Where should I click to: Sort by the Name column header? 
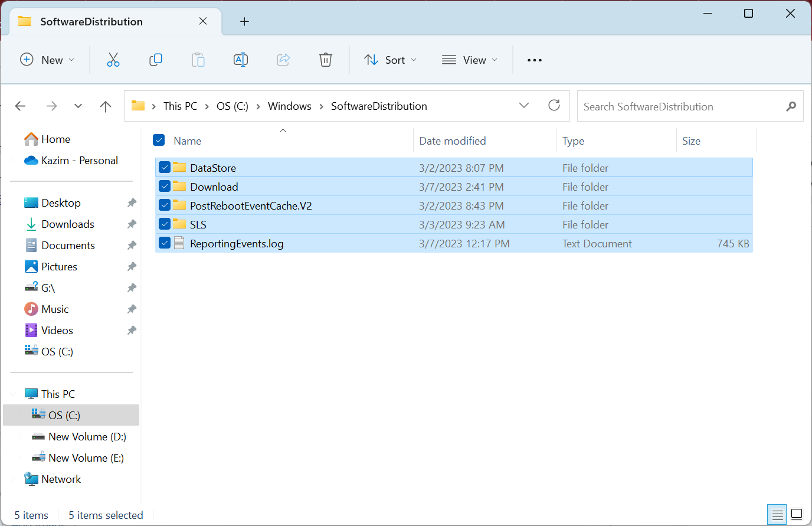[187, 141]
